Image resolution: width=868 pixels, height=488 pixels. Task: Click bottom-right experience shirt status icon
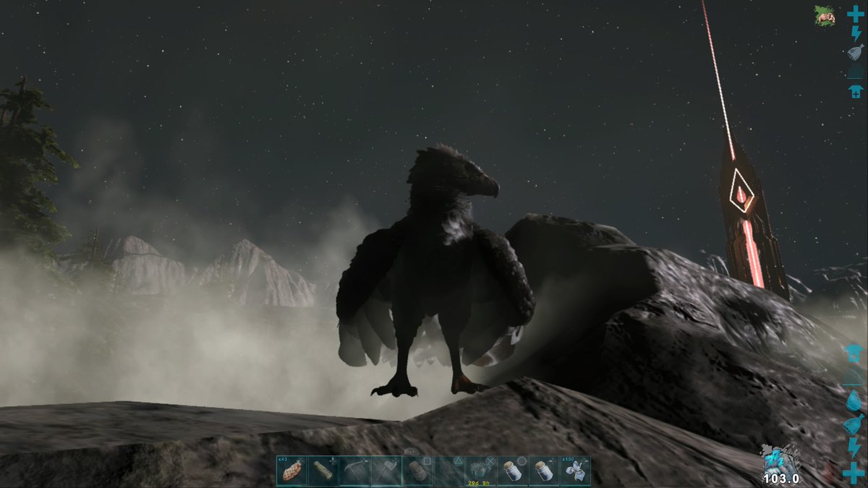click(x=854, y=354)
